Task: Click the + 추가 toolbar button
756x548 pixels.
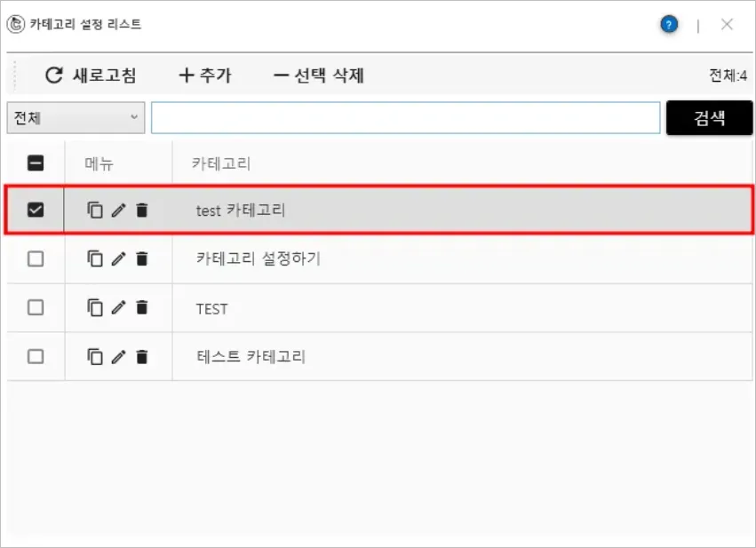Action: point(205,75)
